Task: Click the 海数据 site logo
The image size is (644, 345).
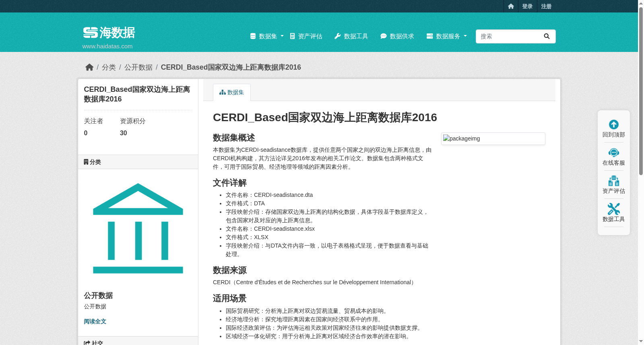Action: 109,33
